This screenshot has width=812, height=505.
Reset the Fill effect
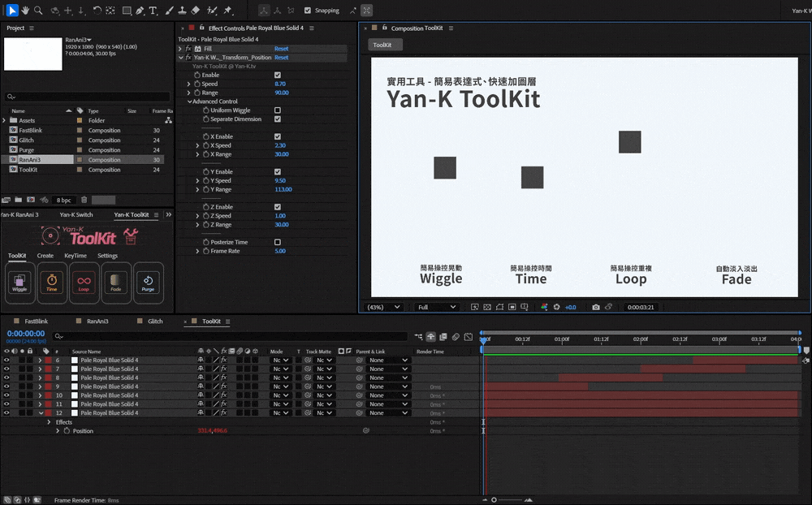click(281, 49)
